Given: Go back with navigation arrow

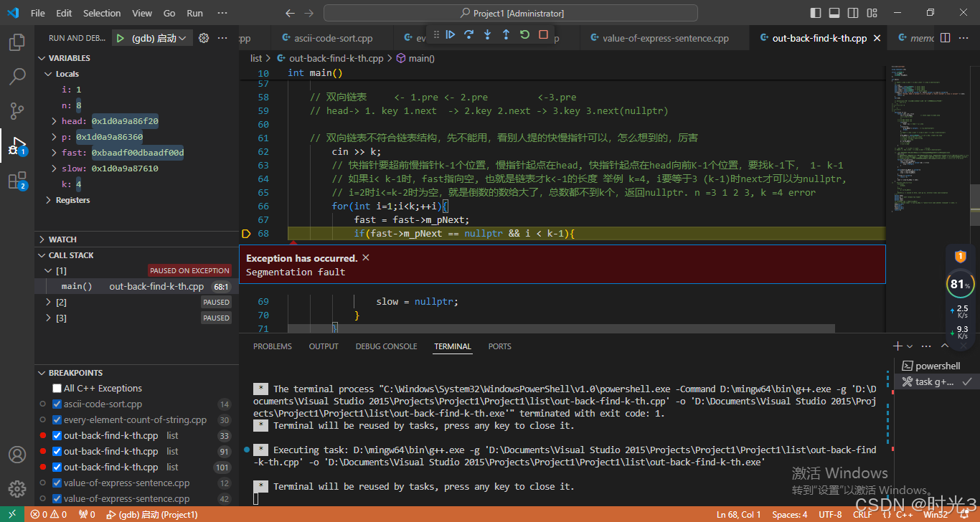Looking at the screenshot, I should click(290, 13).
